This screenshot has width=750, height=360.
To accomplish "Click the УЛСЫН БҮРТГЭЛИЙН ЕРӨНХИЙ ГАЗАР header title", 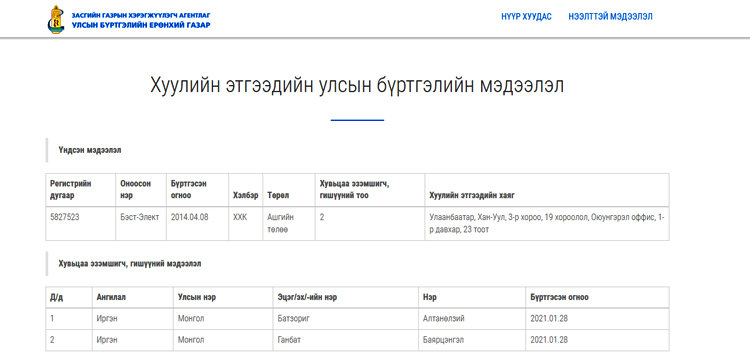I will (x=141, y=25).
